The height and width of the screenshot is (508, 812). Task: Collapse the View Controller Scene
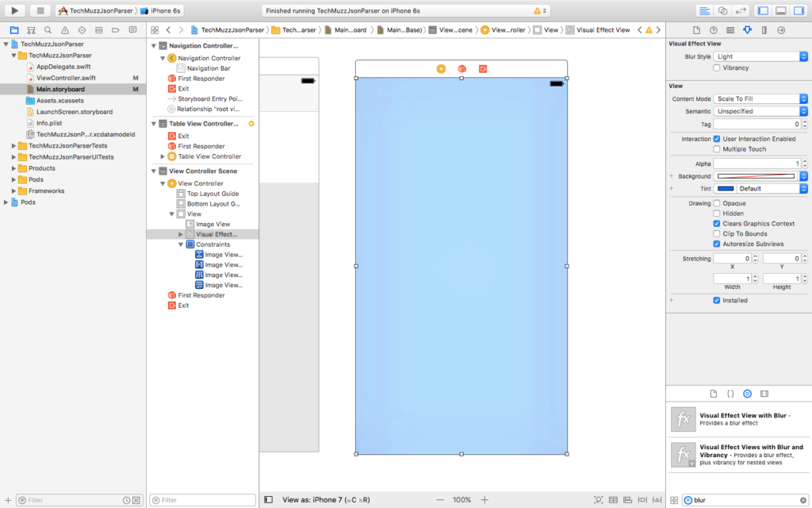pos(154,171)
